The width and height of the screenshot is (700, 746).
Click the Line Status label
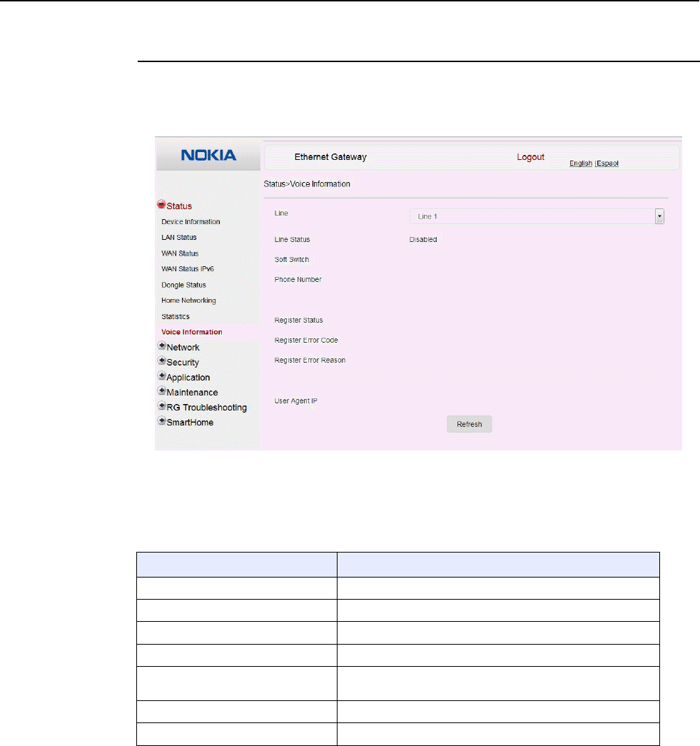coord(292,240)
